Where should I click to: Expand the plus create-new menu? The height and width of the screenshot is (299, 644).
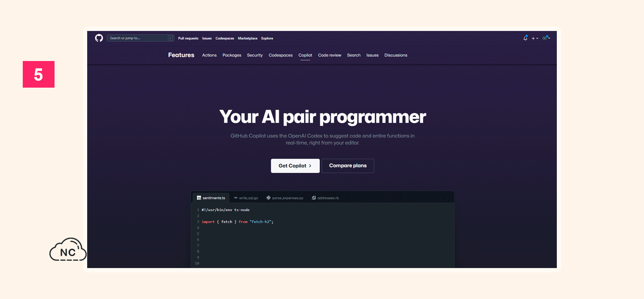click(535, 38)
